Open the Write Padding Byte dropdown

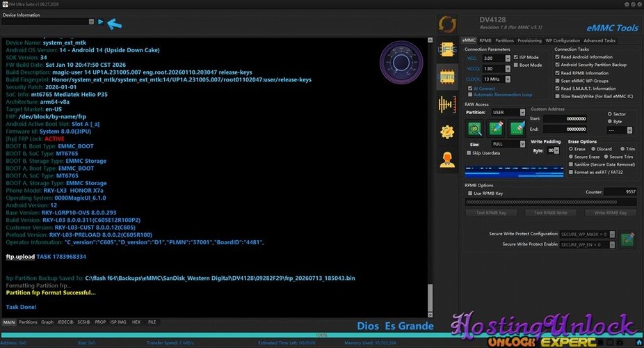click(556, 151)
